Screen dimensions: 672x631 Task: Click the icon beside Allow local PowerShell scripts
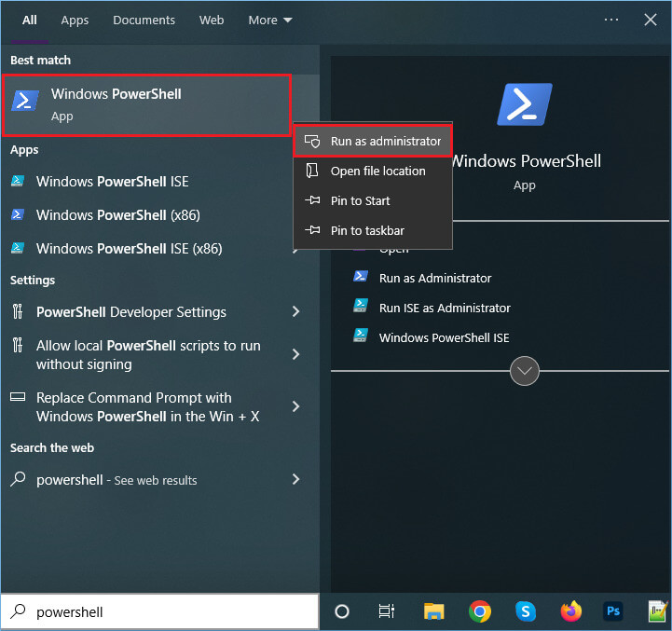pyautogui.click(x=18, y=345)
